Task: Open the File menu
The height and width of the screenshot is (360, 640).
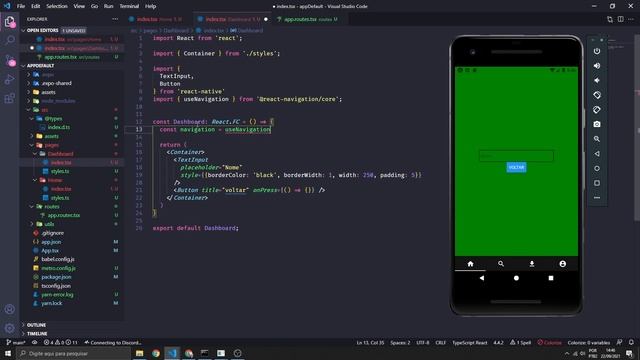Action: [21, 6]
